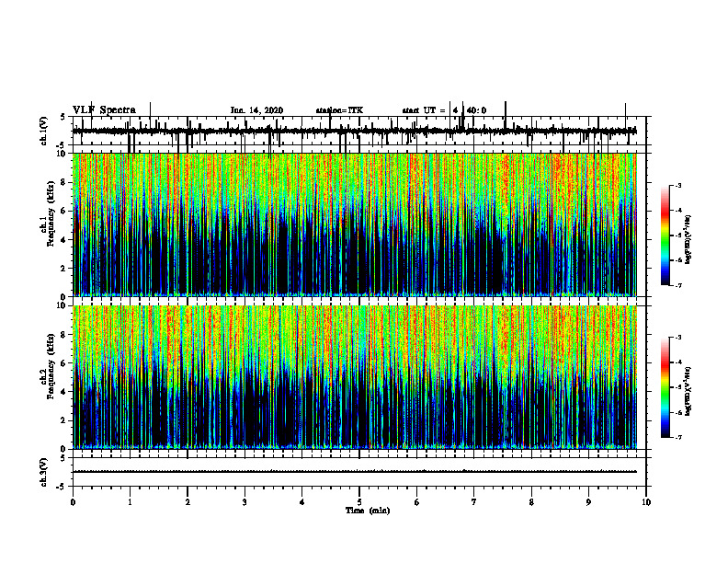The width and height of the screenshot is (728, 563).
Task: Click the "-3" tick on ch.2 color bar
Action: click(x=678, y=338)
